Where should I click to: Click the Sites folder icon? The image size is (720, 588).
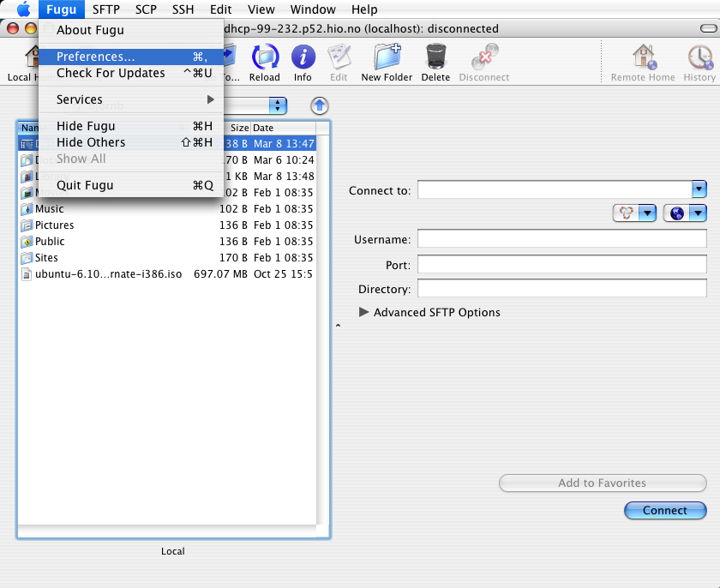[x=27, y=258]
